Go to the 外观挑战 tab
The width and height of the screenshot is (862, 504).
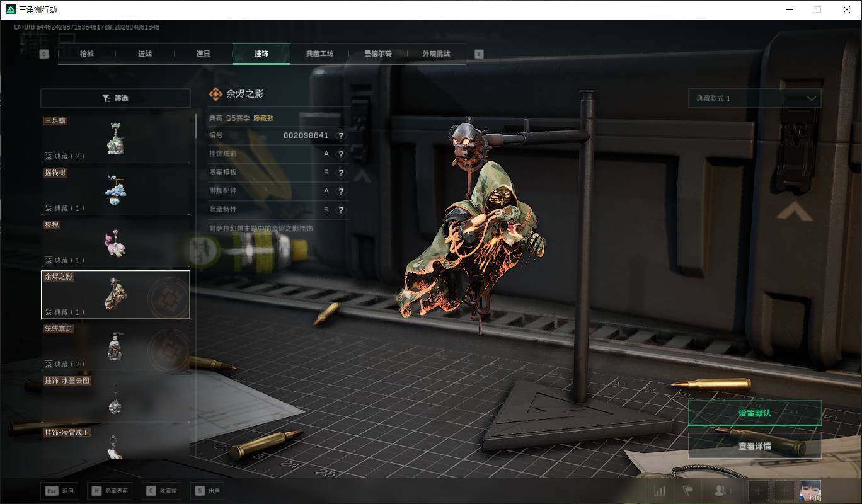(436, 54)
